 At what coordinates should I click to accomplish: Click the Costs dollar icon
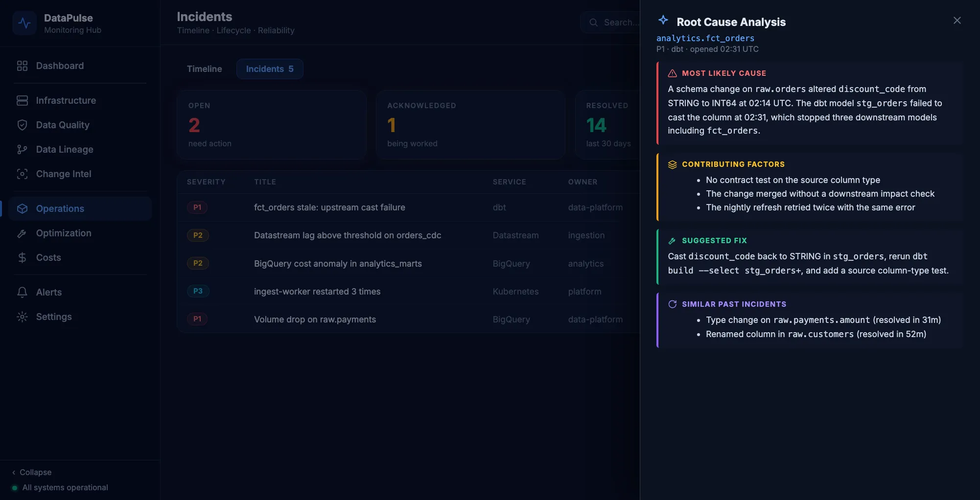(22, 257)
